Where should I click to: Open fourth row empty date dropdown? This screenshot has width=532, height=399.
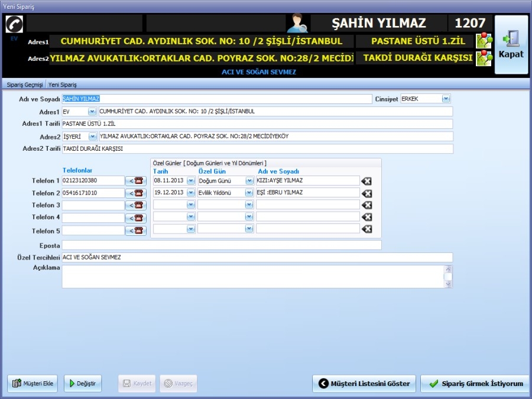191,216
